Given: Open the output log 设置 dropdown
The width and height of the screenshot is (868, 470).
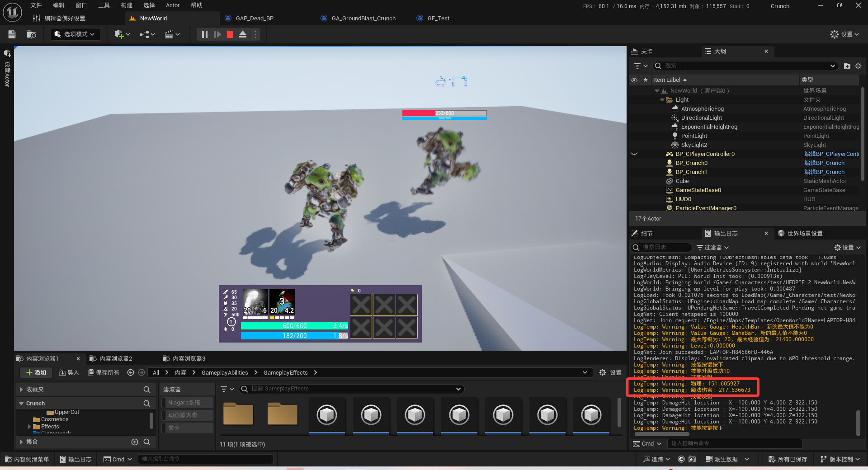Looking at the screenshot, I should point(848,247).
